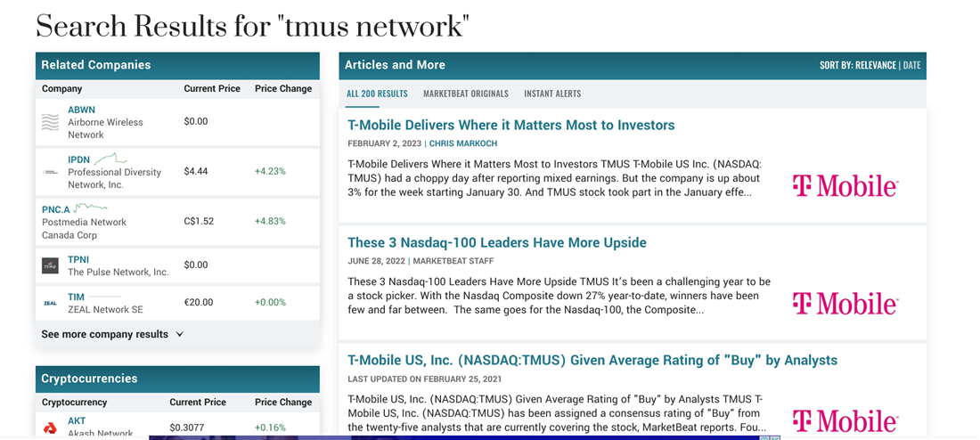Open the PNC.A ticker link
980x440 pixels.
point(55,209)
